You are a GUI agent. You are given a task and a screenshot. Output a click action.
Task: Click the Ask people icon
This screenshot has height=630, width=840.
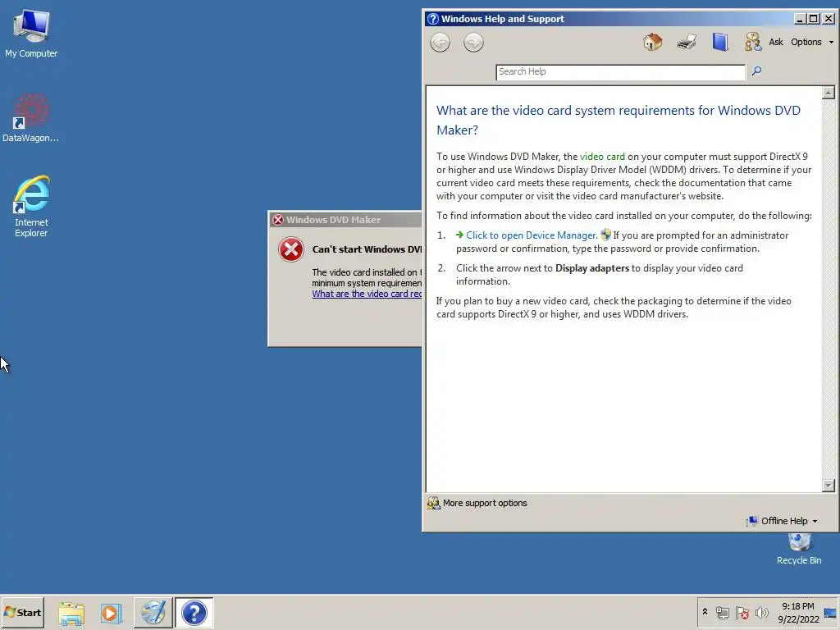(753, 42)
